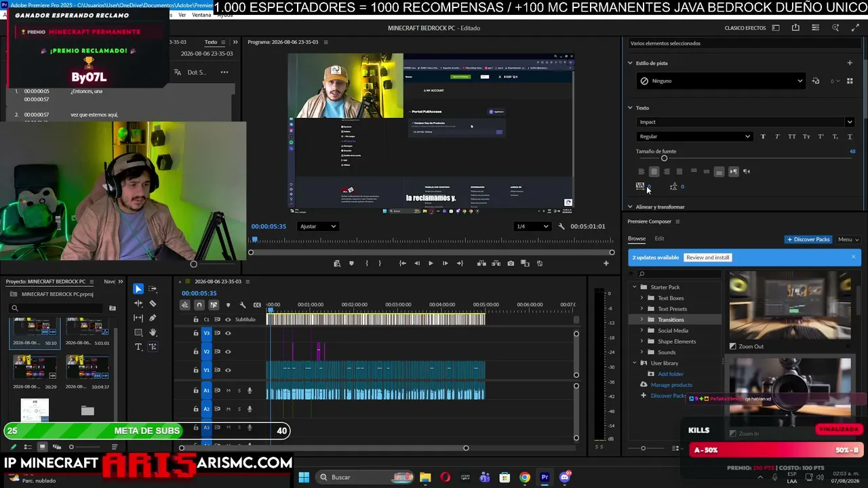This screenshot has height=488, width=868.
Task: Click Discover Packs button
Action: [x=808, y=239]
